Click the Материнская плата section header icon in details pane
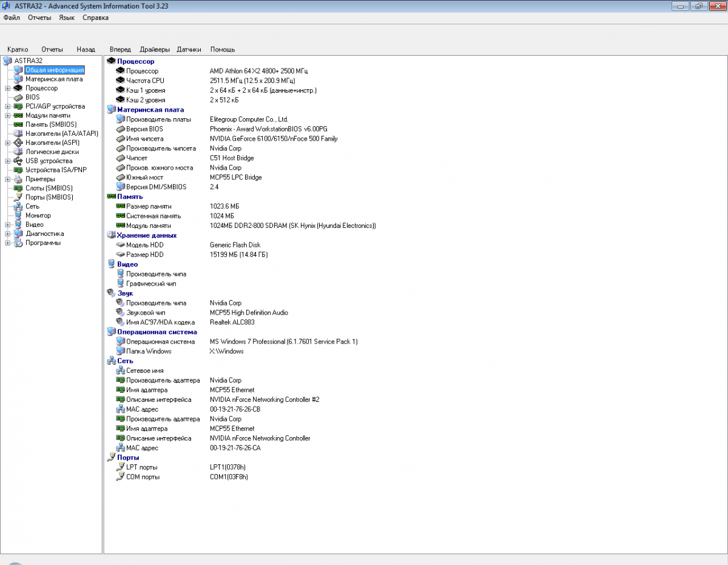This screenshot has height=565, width=728. pos(111,110)
